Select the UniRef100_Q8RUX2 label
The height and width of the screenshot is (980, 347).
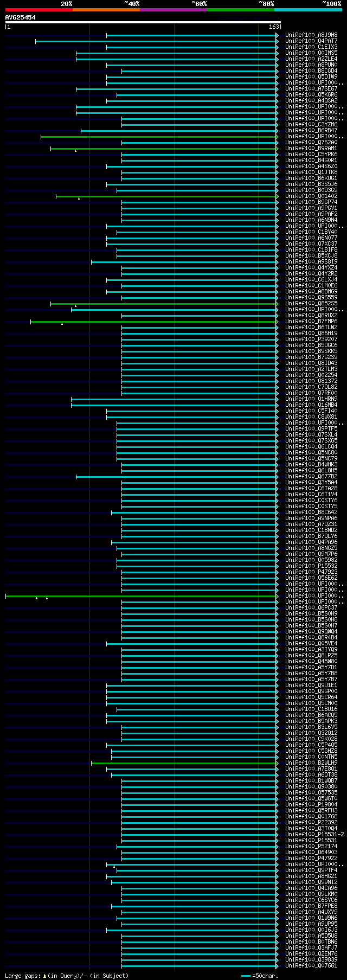311,316
